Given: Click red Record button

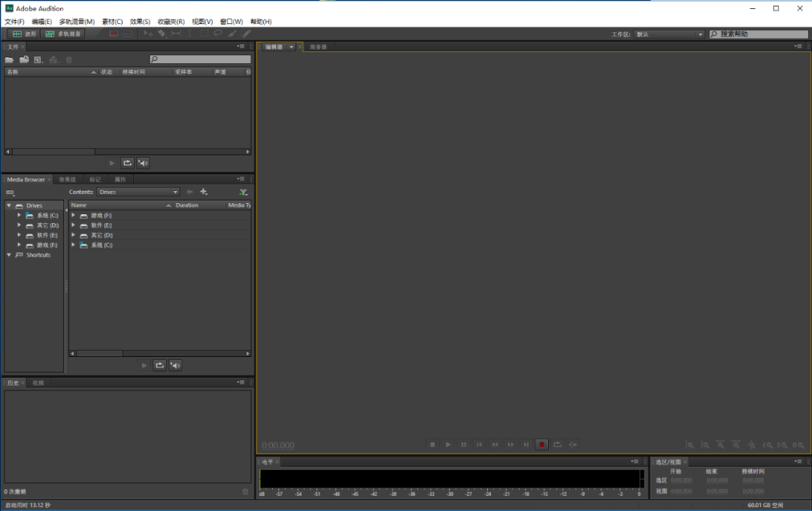Looking at the screenshot, I should pyautogui.click(x=541, y=445).
